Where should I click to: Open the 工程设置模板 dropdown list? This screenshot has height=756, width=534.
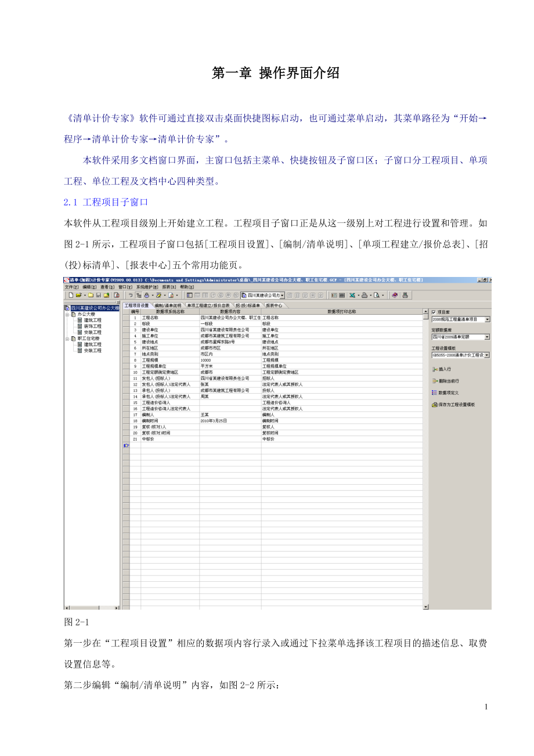pyautogui.click(x=487, y=355)
